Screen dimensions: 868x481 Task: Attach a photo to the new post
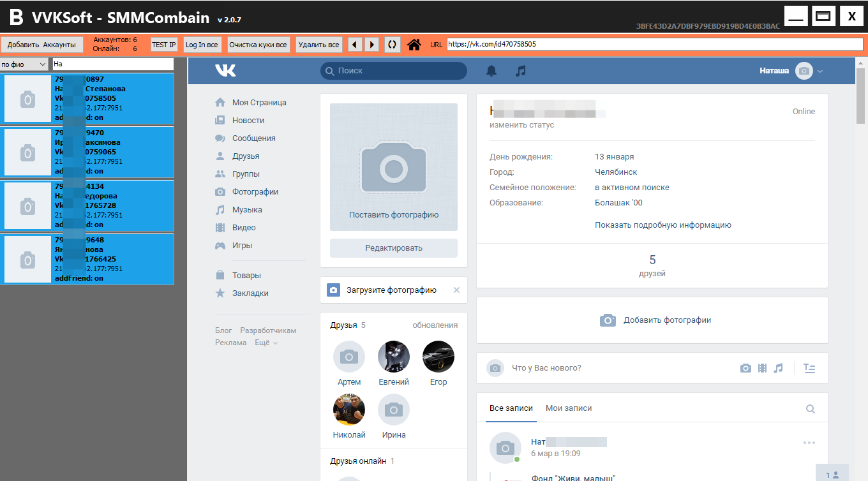pos(745,368)
